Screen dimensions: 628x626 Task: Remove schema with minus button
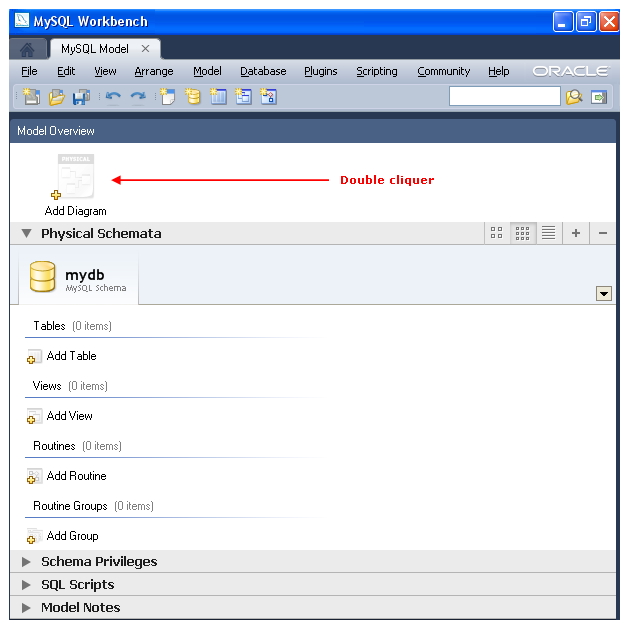(x=603, y=233)
